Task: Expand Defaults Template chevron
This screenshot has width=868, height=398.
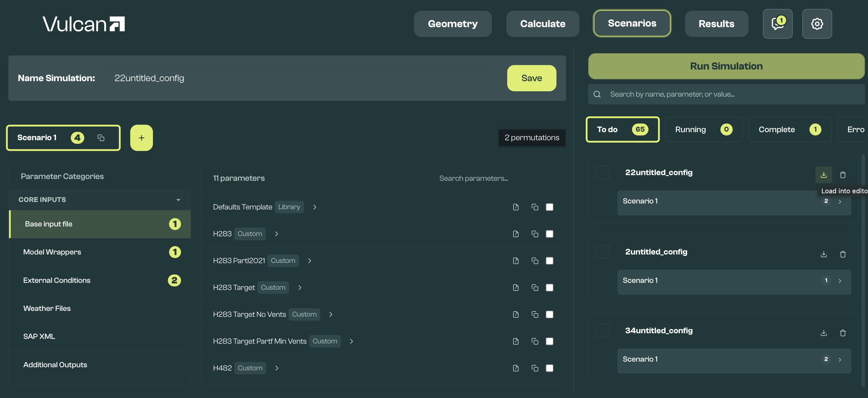Action: pyautogui.click(x=315, y=207)
